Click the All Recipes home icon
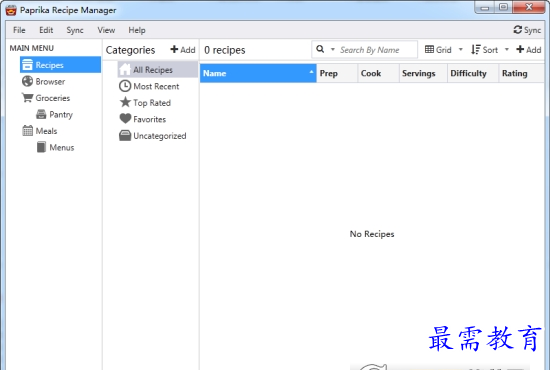Viewport: 550px width, 370px height. click(125, 69)
